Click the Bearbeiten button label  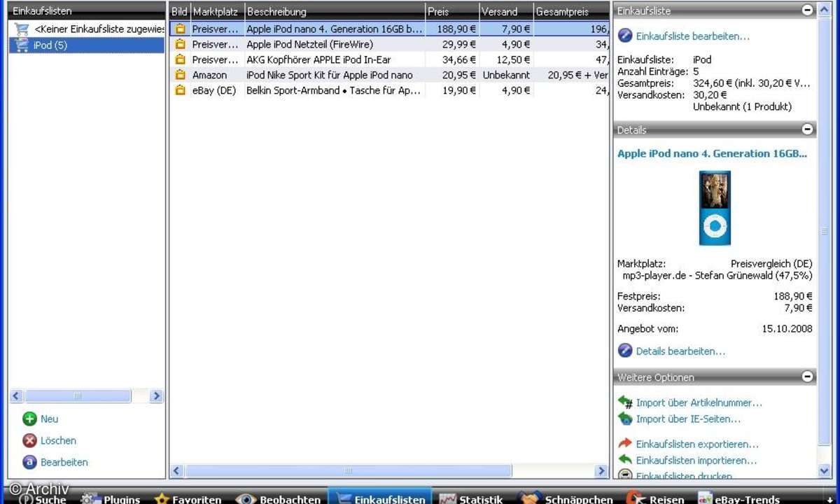click(64, 463)
